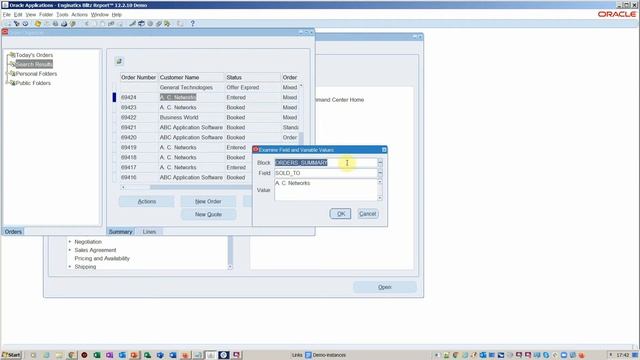Click the yellow Save toolbar icon

(x=38, y=24)
